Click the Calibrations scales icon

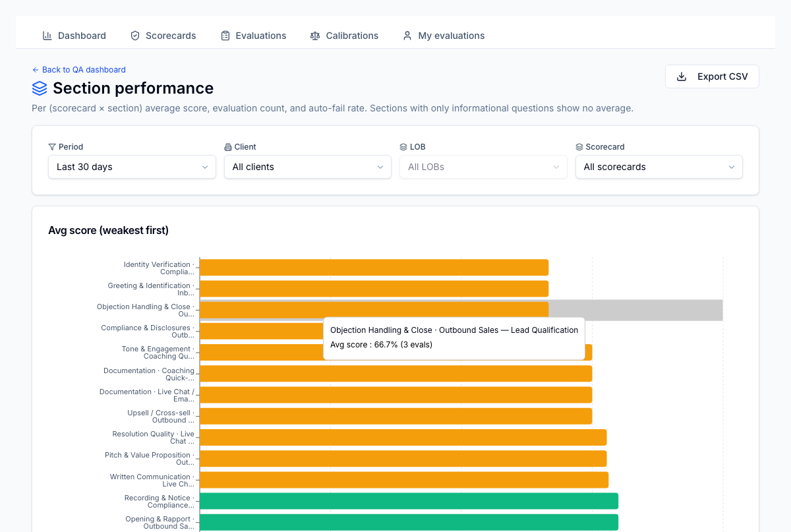coord(315,36)
